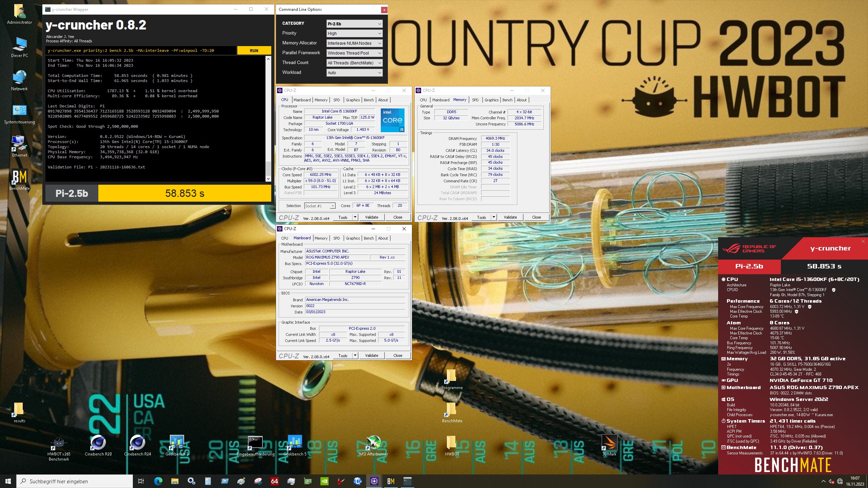The image size is (868, 488).
Task: Open the HWBOT desktop folder
Action: point(452,446)
